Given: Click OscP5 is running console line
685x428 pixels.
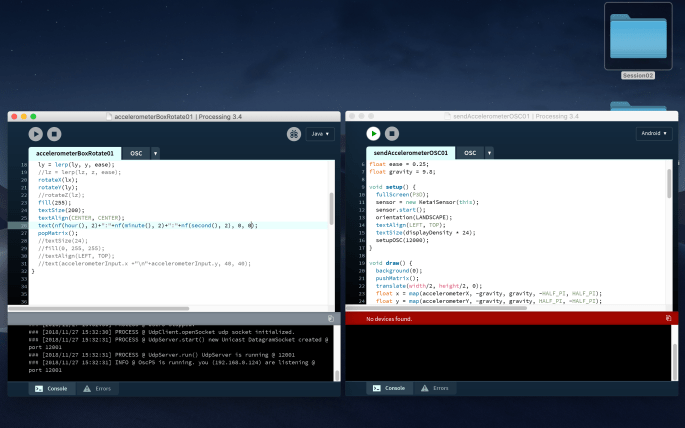Looking at the screenshot, I should pos(172,366).
